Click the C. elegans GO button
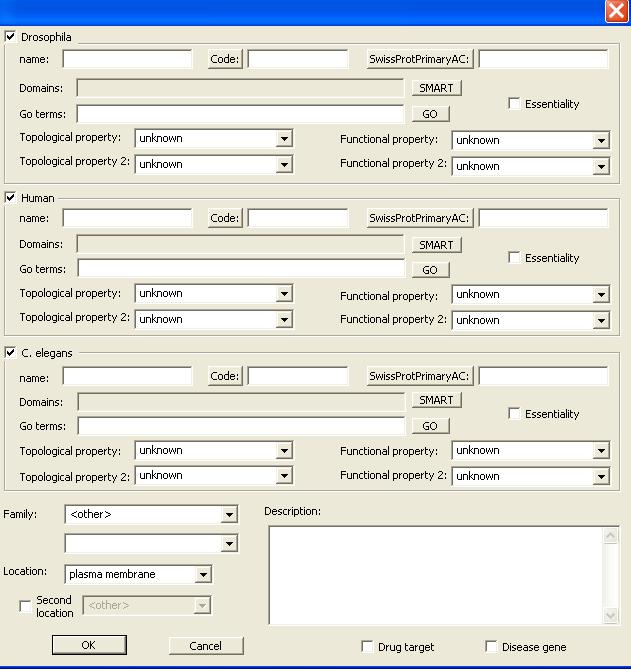This screenshot has width=631, height=670. point(430,426)
